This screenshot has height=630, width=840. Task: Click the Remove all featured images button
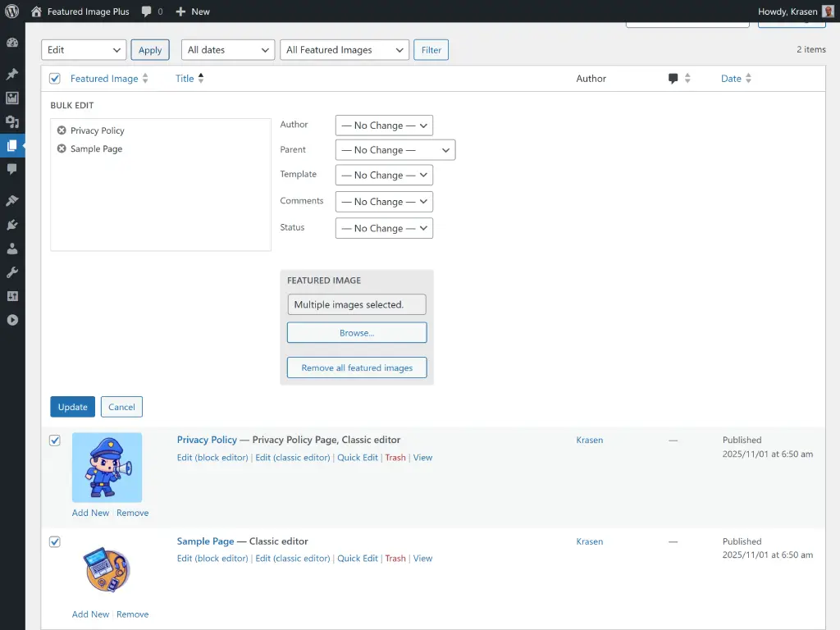(x=356, y=367)
